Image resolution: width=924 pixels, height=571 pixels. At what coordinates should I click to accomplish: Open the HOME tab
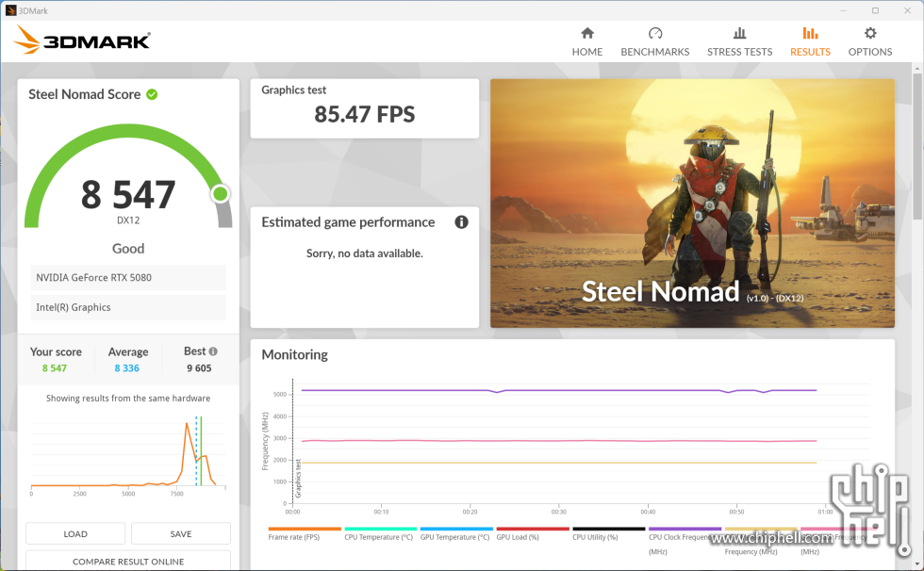[586, 41]
